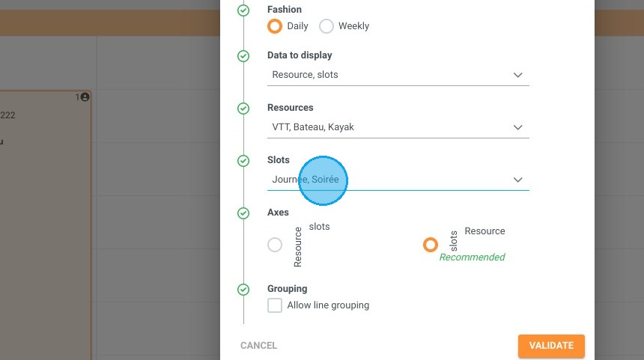
Task: Enable Allow line grouping checkbox
Action: click(x=275, y=305)
